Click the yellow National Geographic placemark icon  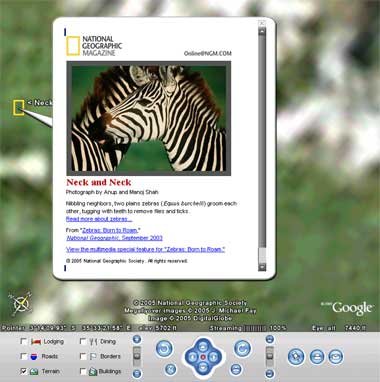coord(19,108)
